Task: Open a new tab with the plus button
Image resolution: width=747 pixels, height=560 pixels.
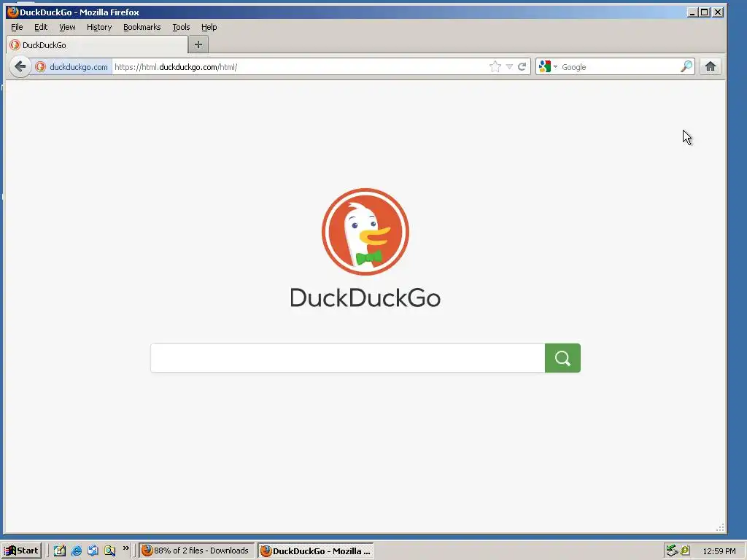Action: [198, 44]
